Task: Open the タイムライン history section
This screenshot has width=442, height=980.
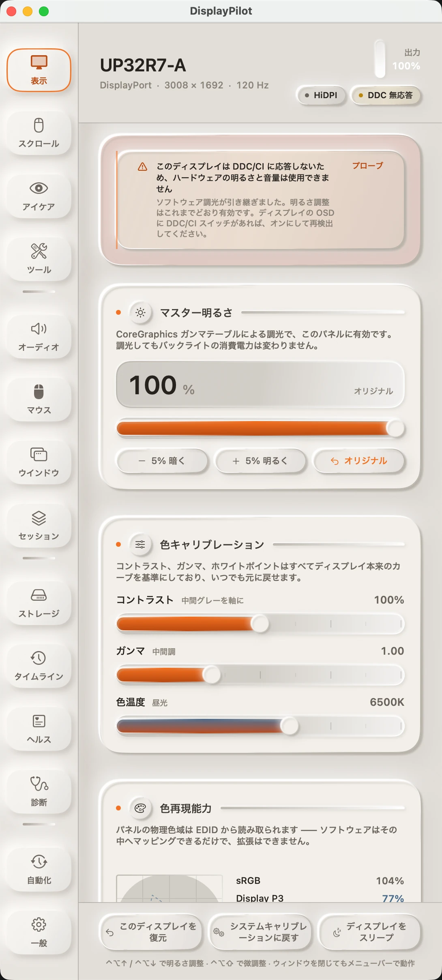Action: [x=39, y=666]
